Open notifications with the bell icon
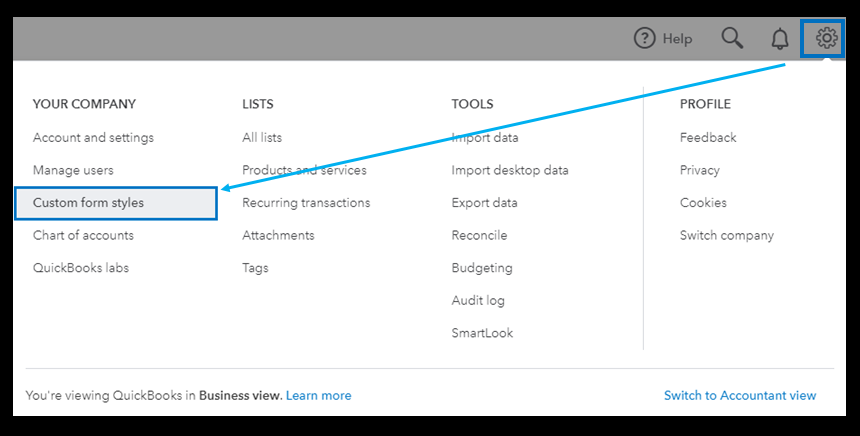 780,39
